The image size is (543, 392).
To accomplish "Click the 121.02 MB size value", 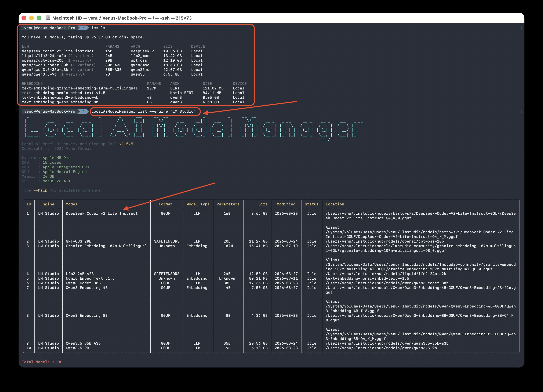I will point(213,88).
